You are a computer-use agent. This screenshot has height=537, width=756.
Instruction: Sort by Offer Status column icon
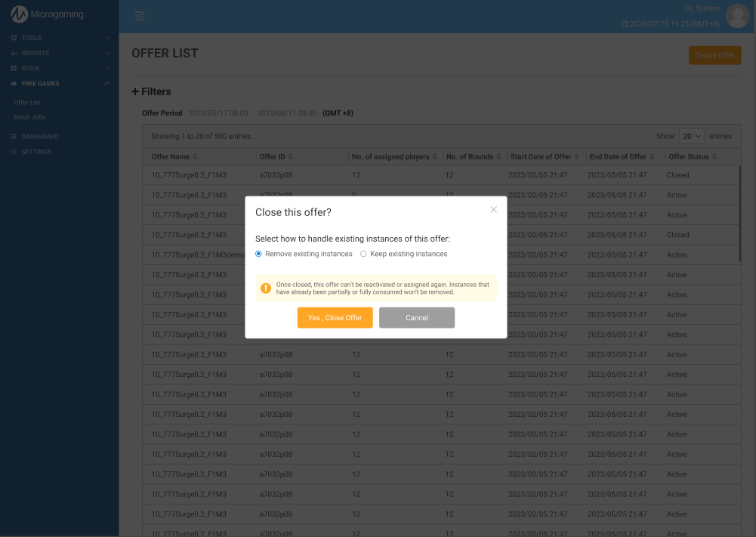[714, 157]
